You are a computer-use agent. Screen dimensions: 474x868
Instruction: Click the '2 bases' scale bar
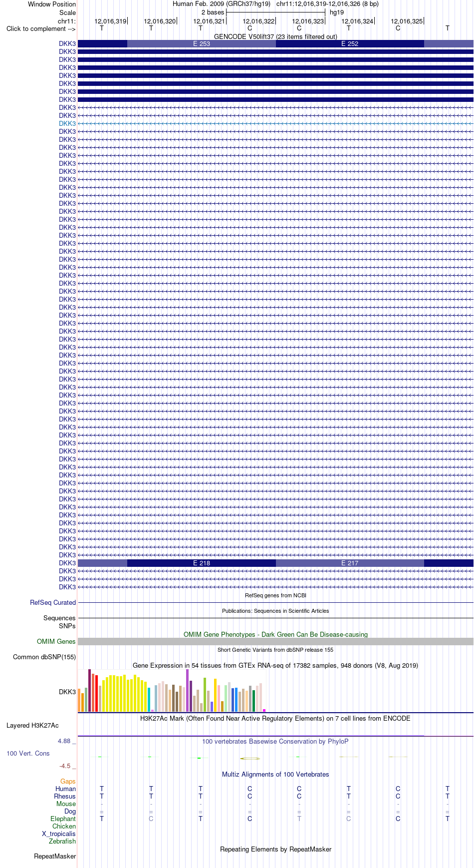click(275, 12)
